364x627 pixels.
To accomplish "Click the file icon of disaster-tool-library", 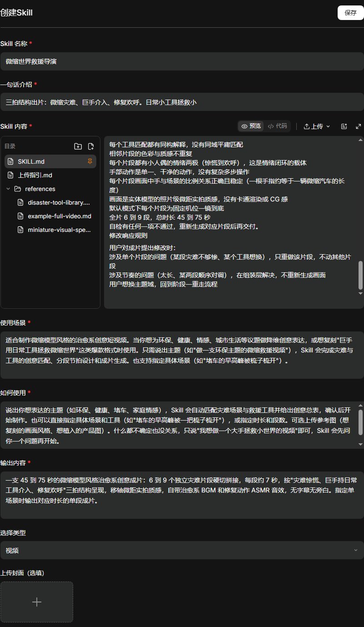I will pos(20,202).
